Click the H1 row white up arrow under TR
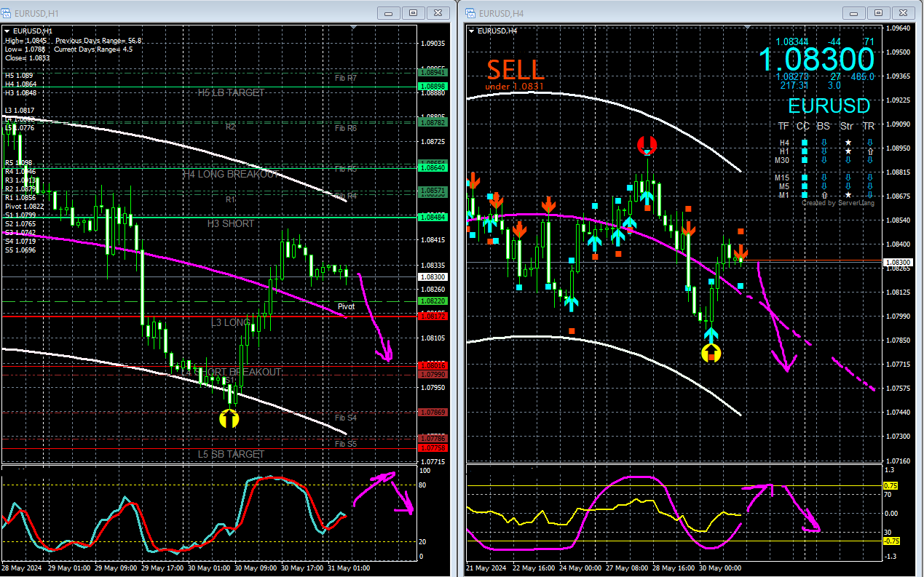Screen dimensions: 924x577 (870, 151)
